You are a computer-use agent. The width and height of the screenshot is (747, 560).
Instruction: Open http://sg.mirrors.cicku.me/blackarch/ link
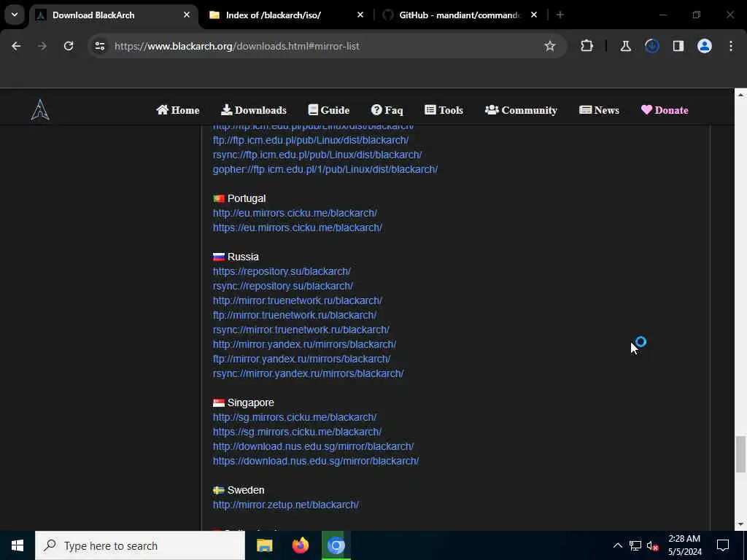point(295,417)
